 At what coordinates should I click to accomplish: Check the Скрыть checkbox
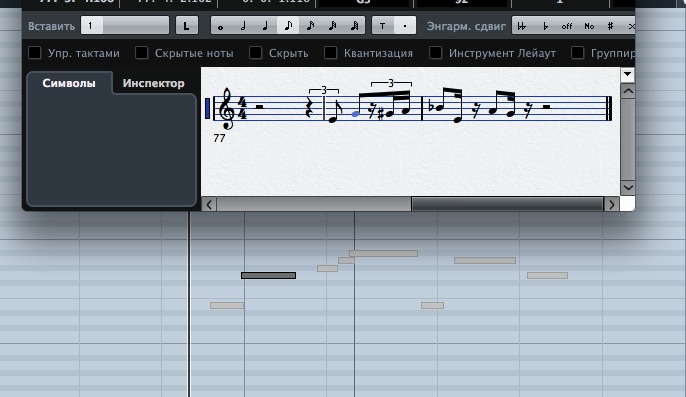(256, 53)
